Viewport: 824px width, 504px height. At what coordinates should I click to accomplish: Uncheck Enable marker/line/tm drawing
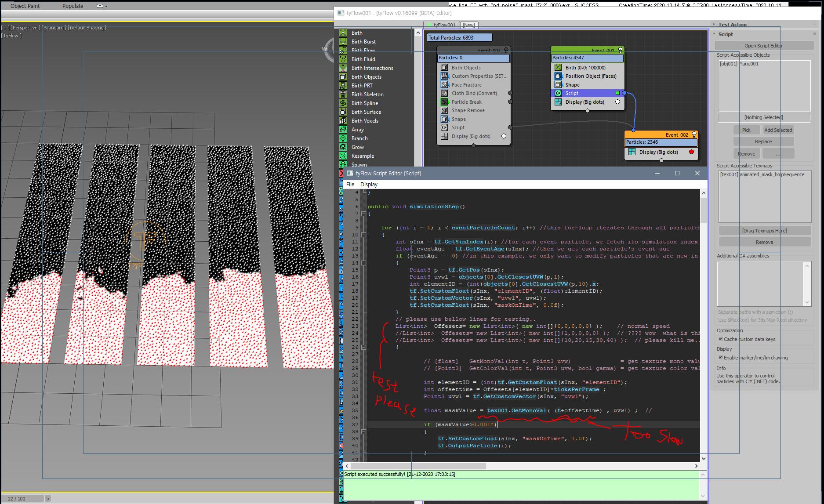point(721,358)
